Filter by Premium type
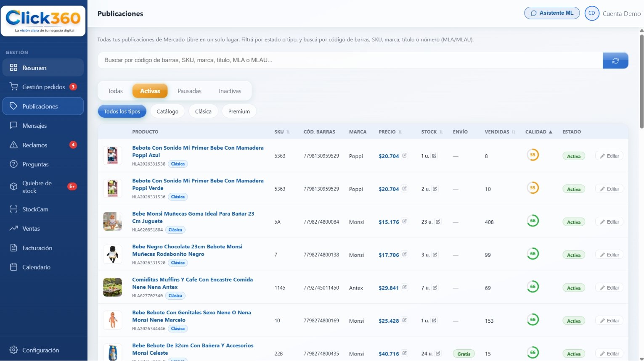644x361 pixels. [x=239, y=111]
